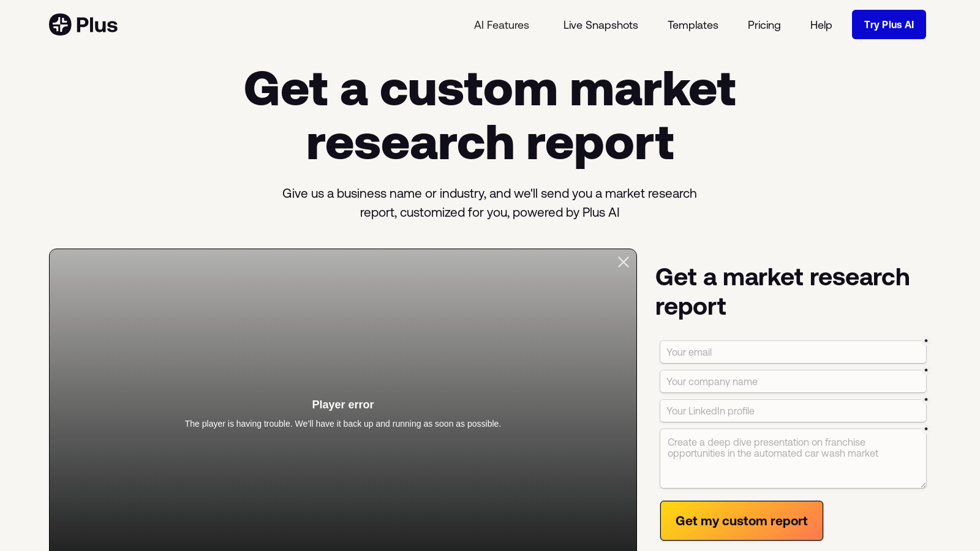Click the "Give us a business name" subtitle
Screen dimensions: 980x551
click(489, 203)
